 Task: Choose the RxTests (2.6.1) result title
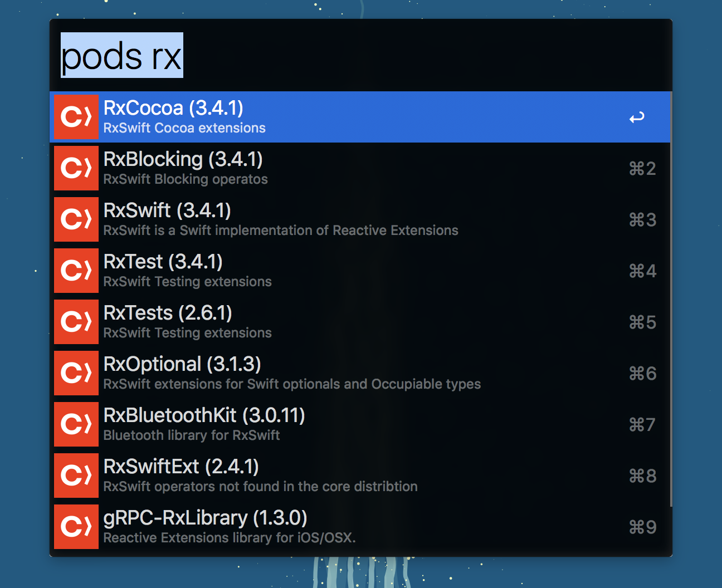click(168, 313)
